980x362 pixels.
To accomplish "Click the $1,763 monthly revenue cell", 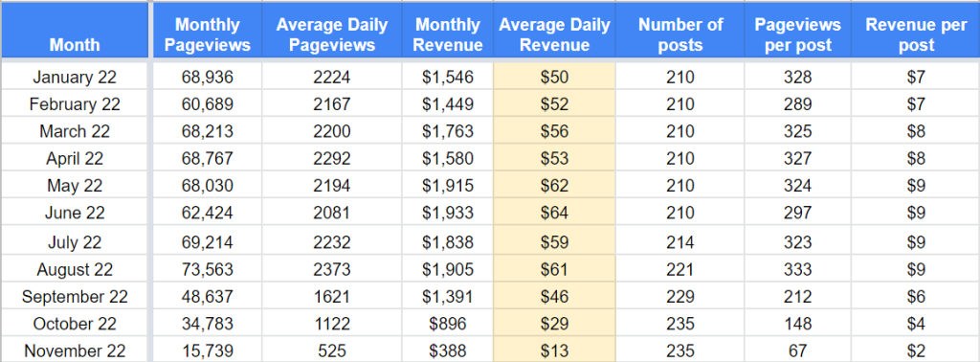I will (448, 131).
